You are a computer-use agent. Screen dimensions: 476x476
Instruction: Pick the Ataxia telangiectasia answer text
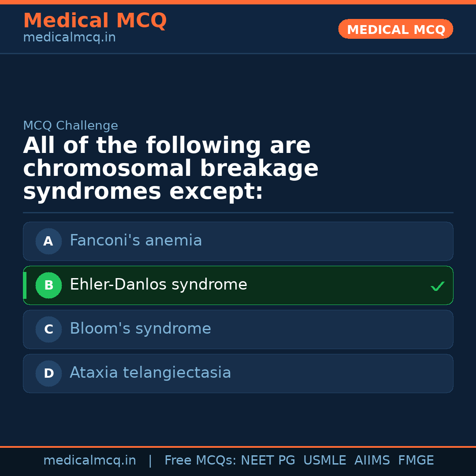(x=150, y=373)
